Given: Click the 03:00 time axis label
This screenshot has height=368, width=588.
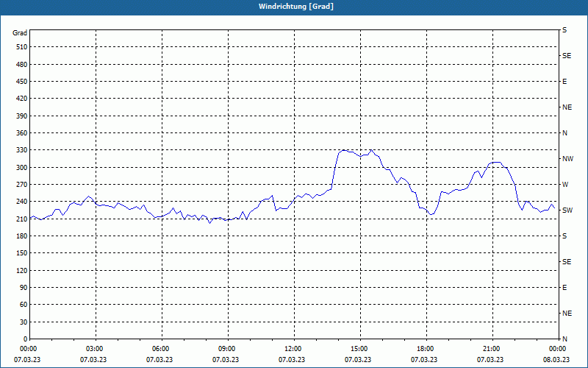Looking at the screenshot, I should point(94,349).
